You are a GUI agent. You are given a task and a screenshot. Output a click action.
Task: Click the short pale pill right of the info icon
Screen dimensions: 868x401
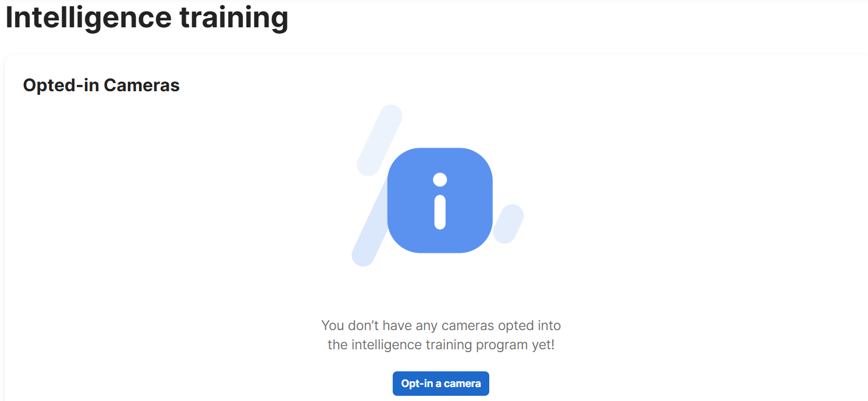pos(508,224)
